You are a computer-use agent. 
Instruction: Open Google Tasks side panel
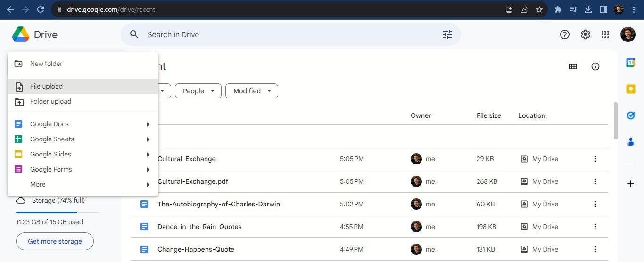(630, 115)
